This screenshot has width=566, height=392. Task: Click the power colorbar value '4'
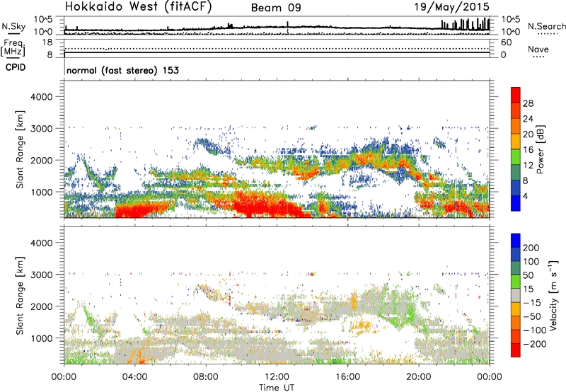click(x=526, y=196)
